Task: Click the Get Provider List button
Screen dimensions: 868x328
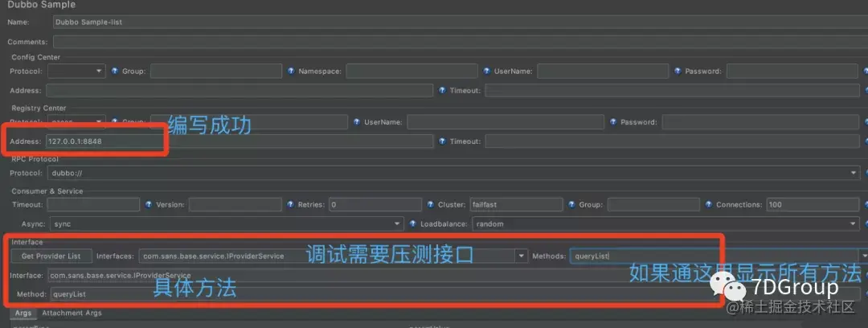Action: click(x=51, y=256)
